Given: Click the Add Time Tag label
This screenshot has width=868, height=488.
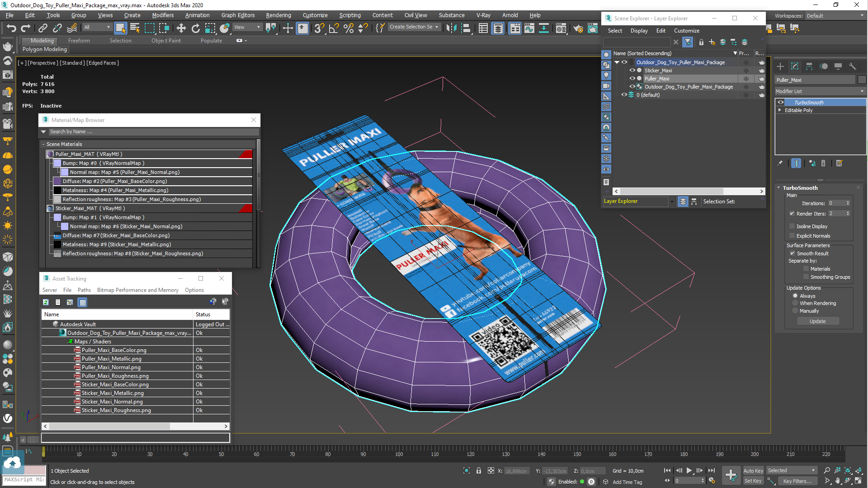Looking at the screenshot, I should 627,482.
